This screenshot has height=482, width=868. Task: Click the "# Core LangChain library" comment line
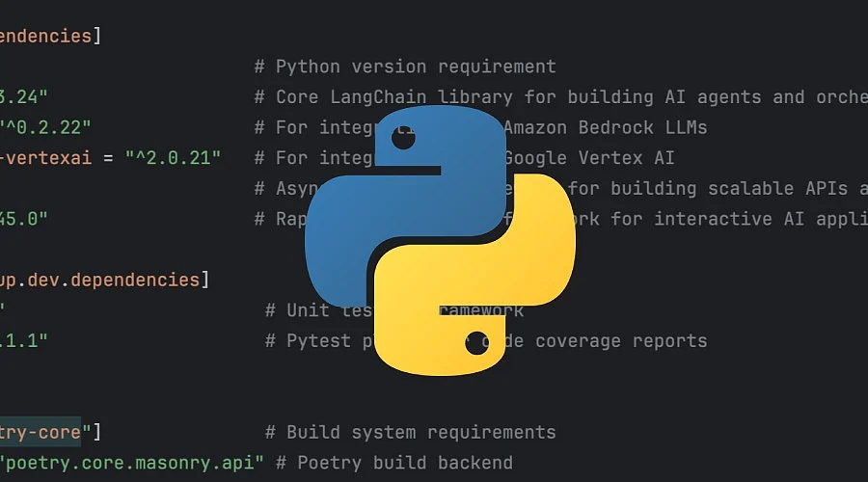[560, 97]
